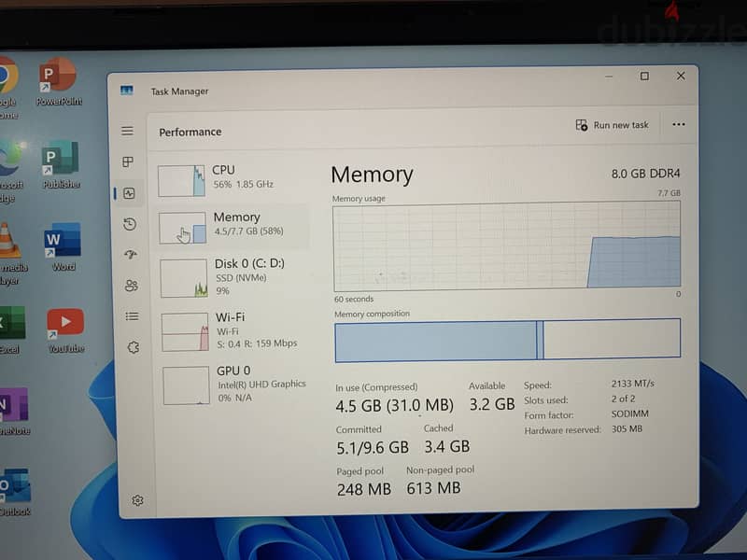Image resolution: width=747 pixels, height=560 pixels.
Task: Click the Cached value 3.4 GB
Action: coord(447,447)
